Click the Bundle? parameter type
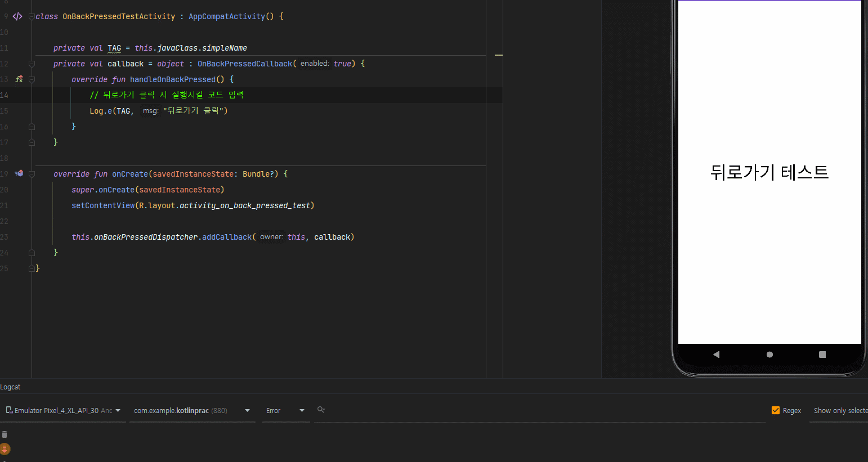 point(258,174)
